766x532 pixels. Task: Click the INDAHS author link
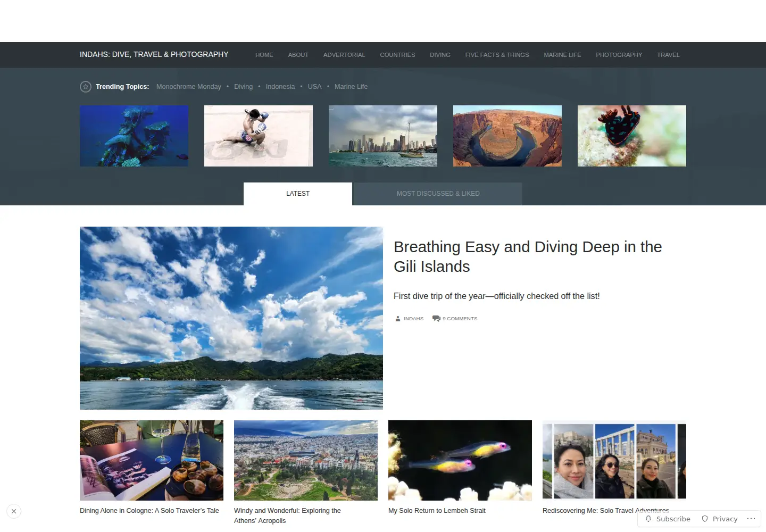click(413, 319)
